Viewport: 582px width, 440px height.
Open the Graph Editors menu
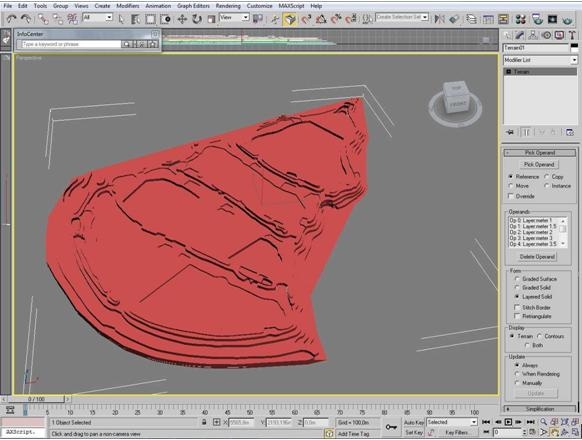click(x=193, y=6)
